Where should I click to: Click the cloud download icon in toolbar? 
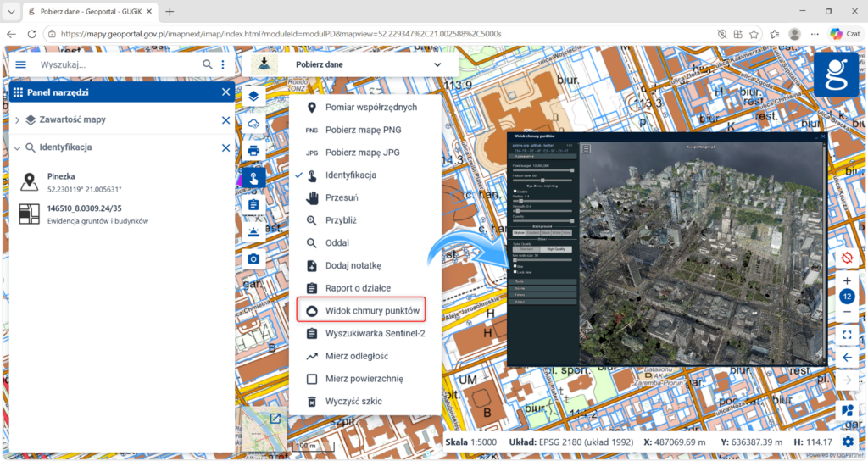(x=253, y=123)
